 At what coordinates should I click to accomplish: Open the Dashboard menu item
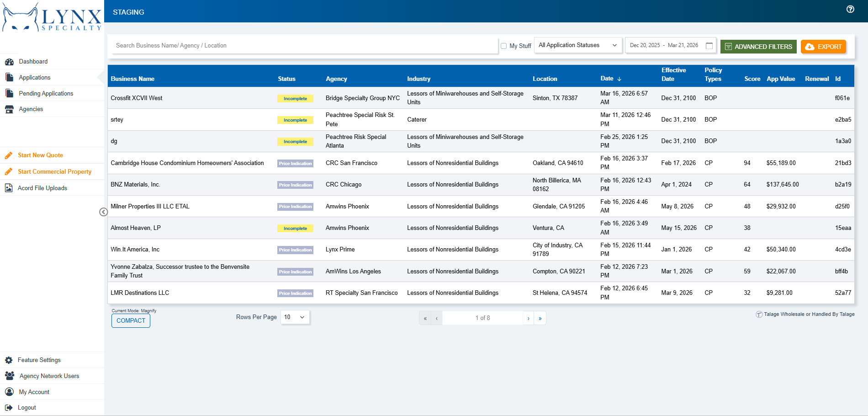click(x=33, y=62)
